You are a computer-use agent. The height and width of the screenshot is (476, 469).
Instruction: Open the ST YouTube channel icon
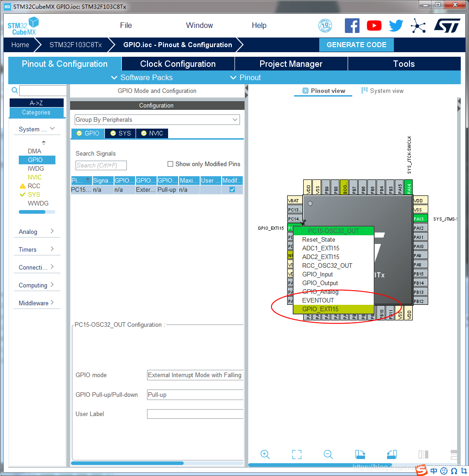(374, 26)
